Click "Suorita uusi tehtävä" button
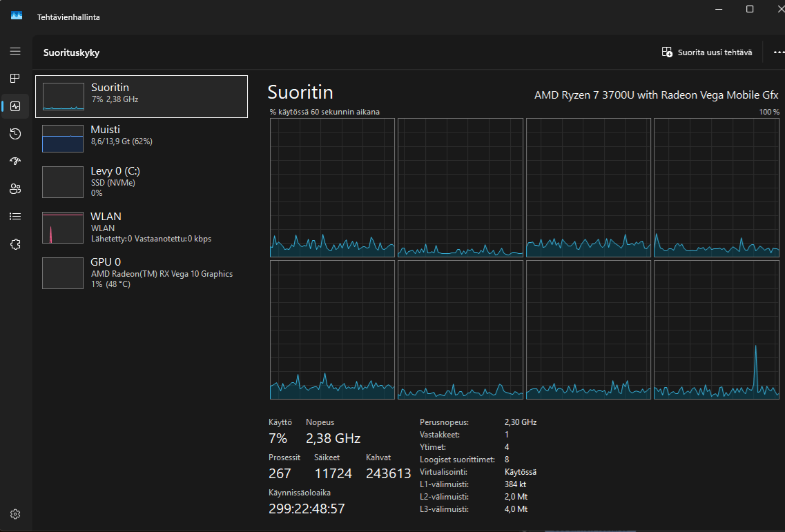 pyautogui.click(x=707, y=52)
